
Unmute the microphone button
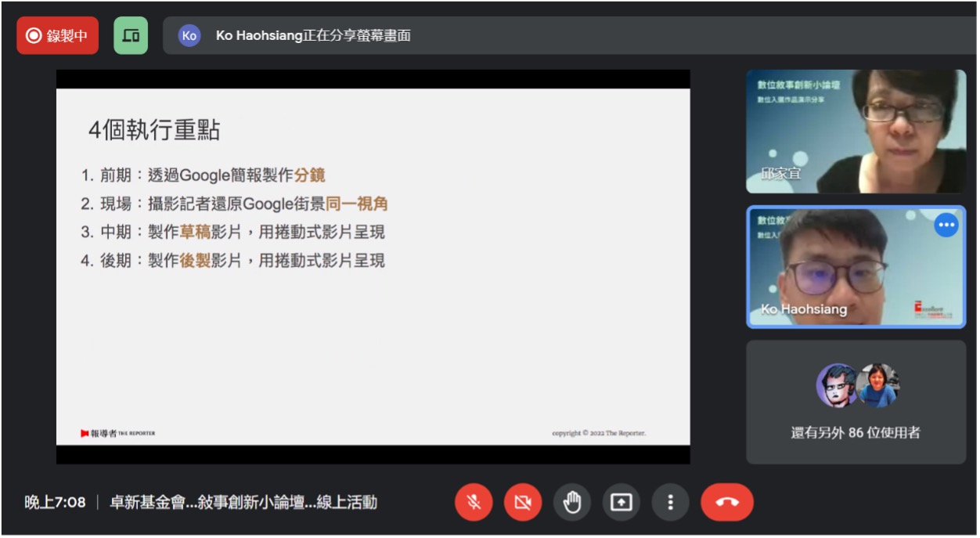[474, 502]
